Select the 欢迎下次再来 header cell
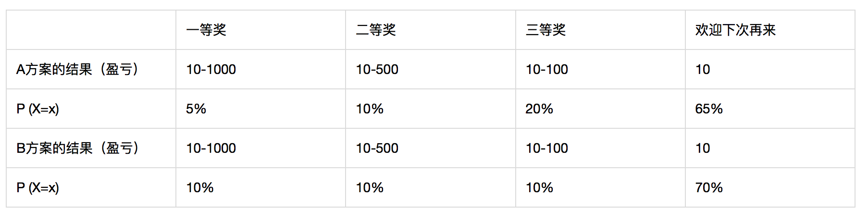Viewport: 868px width, 222px height. pos(735,30)
